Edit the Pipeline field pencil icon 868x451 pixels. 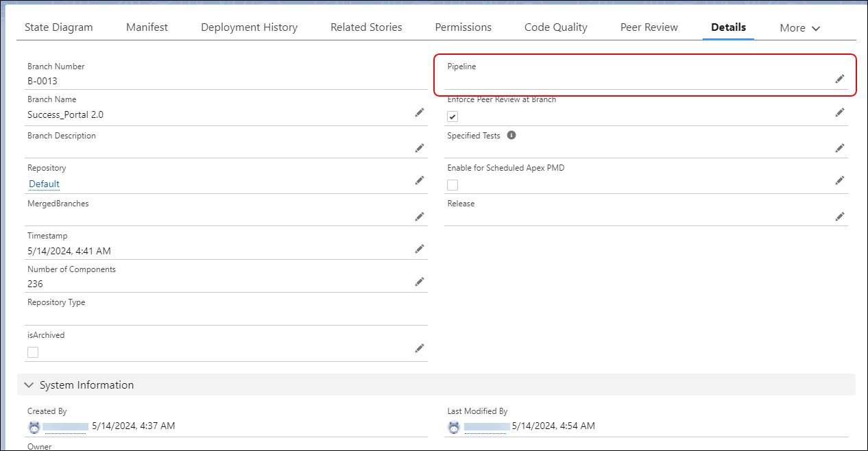pyautogui.click(x=839, y=79)
